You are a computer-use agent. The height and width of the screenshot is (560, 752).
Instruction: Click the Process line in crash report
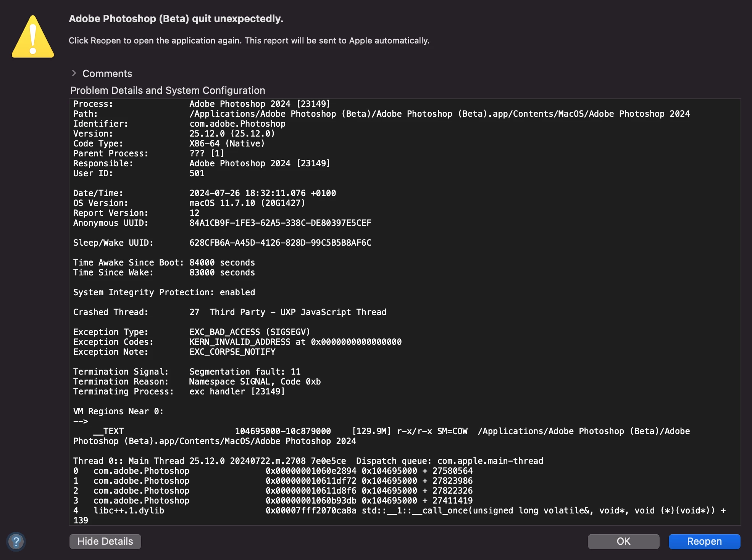(x=202, y=104)
